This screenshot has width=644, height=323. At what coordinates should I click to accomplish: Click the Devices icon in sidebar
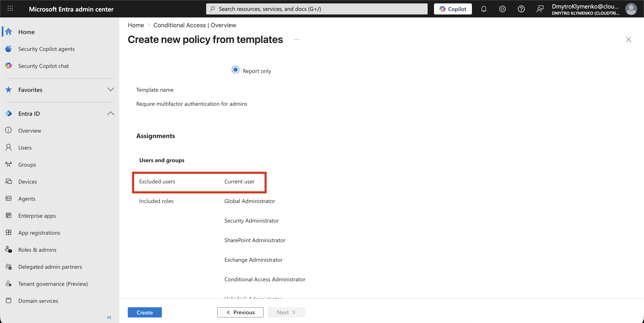pos(9,181)
